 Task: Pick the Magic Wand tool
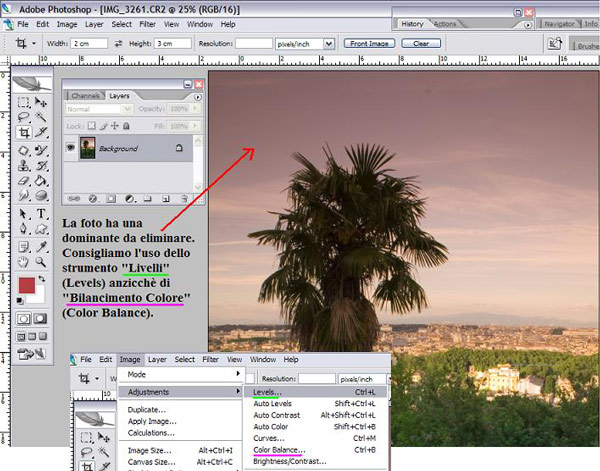click(41, 117)
